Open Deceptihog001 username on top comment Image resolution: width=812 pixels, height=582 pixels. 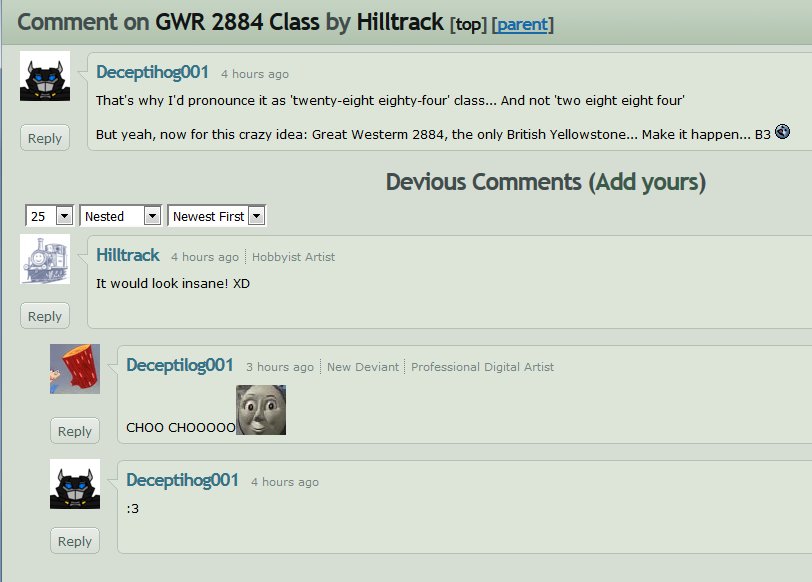152,72
